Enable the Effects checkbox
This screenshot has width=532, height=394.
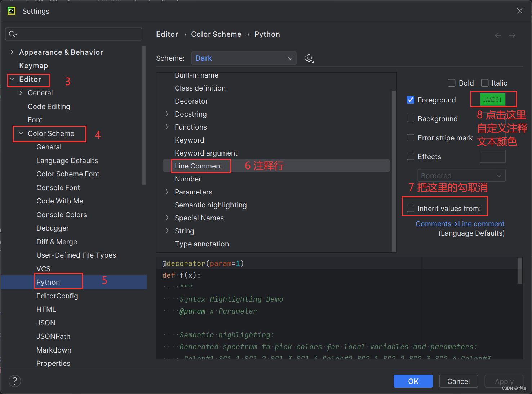[x=411, y=157]
